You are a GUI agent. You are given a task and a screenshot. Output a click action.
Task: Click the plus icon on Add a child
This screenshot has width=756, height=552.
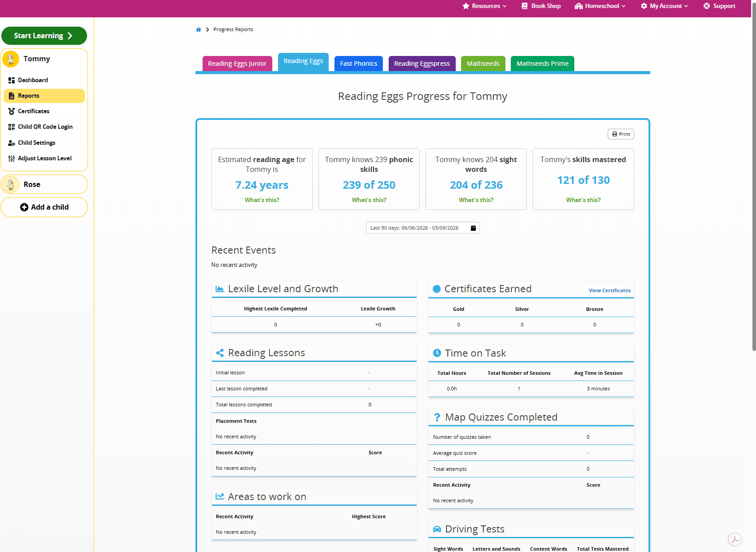pyautogui.click(x=24, y=207)
